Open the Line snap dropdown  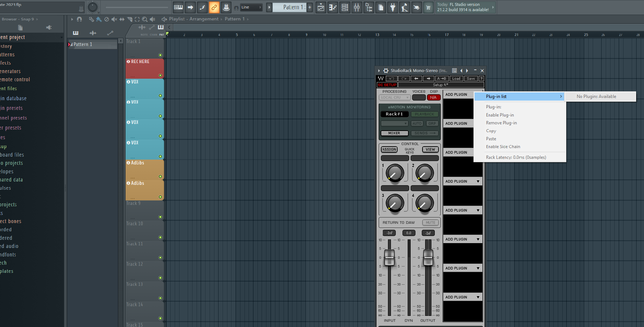pyautogui.click(x=251, y=7)
